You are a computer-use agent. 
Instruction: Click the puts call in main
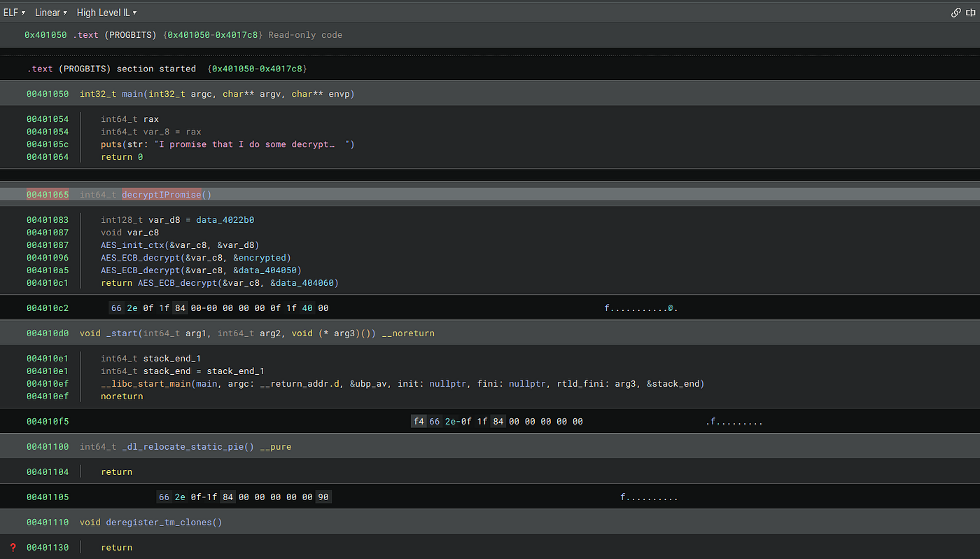pos(111,144)
